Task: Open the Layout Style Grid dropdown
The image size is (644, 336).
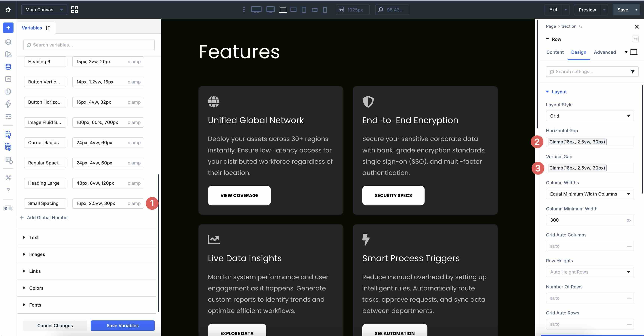Action: tap(590, 116)
